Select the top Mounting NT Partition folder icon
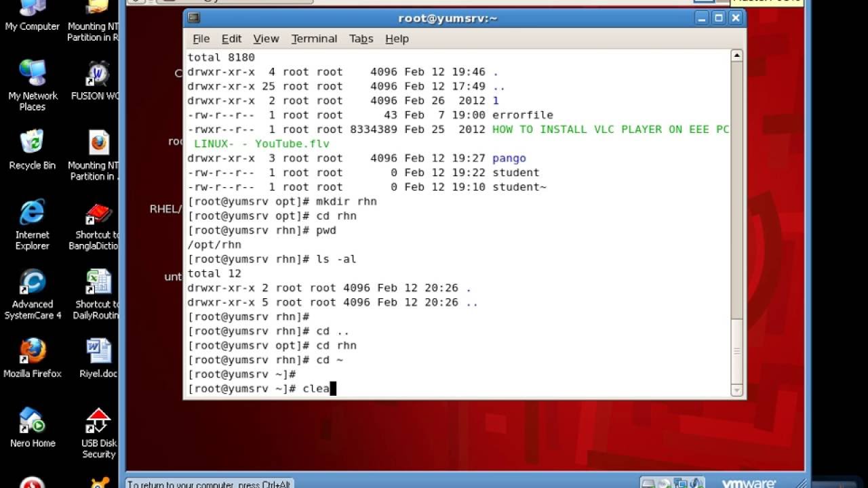 point(95,20)
